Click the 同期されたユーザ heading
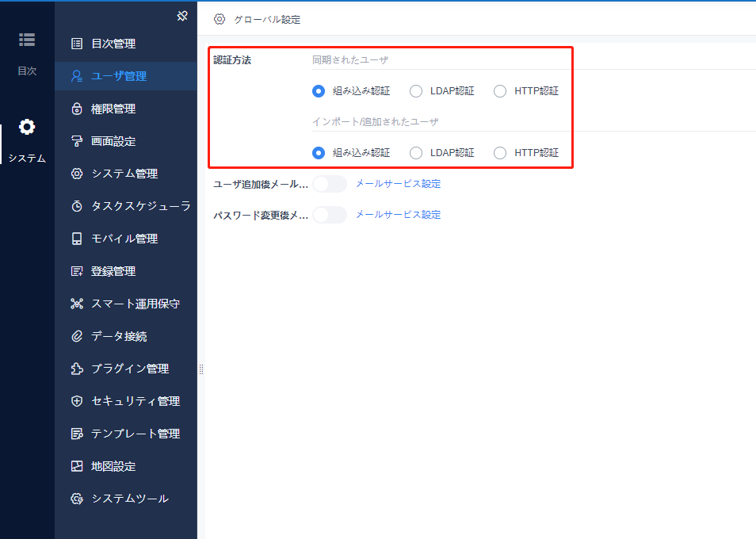The width and height of the screenshot is (756, 539). tap(350, 60)
